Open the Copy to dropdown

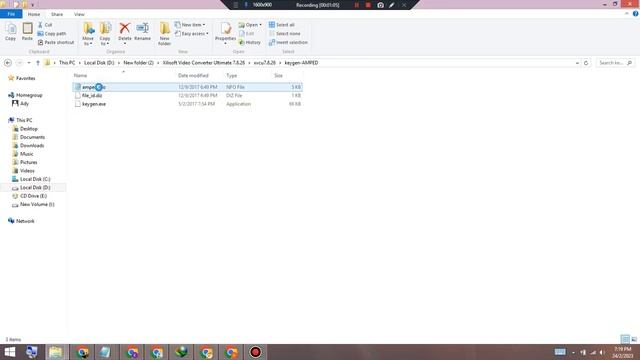[x=105, y=34]
